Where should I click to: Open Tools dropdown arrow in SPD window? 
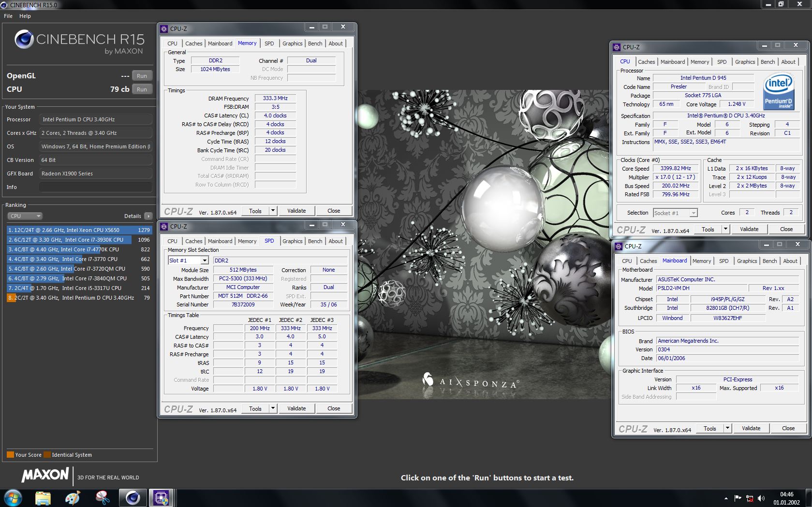[x=273, y=408]
